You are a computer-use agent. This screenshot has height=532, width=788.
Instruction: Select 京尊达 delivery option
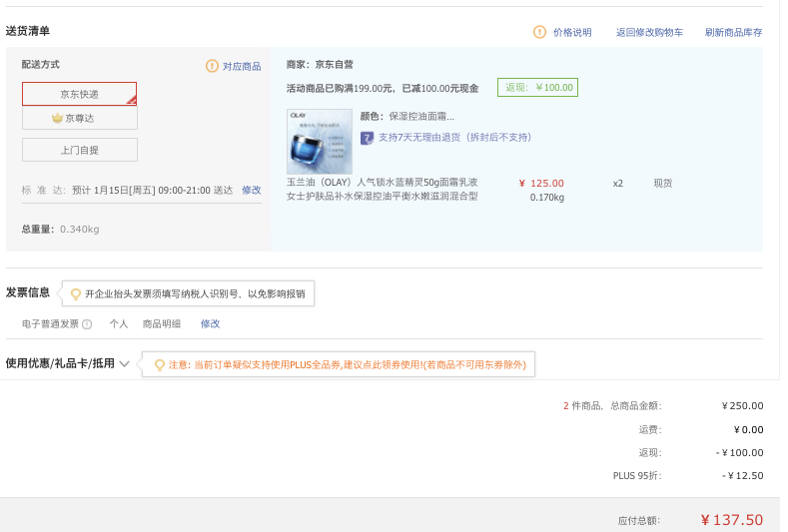point(80,118)
